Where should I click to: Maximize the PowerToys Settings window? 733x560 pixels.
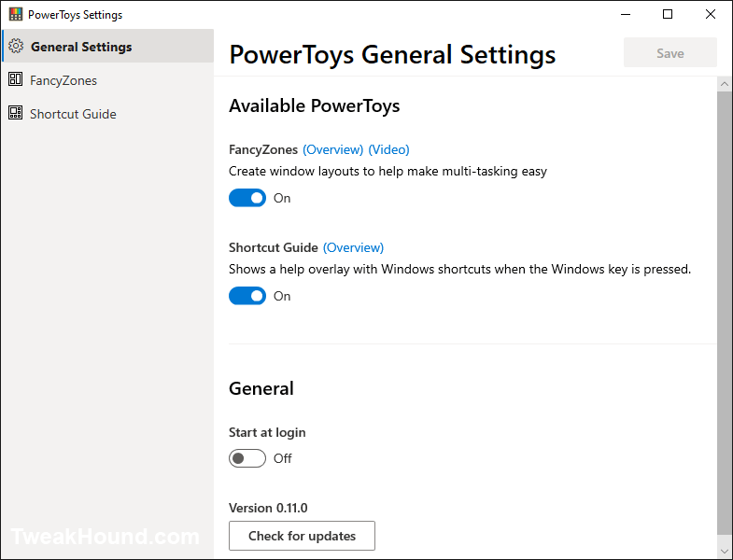coord(668,15)
